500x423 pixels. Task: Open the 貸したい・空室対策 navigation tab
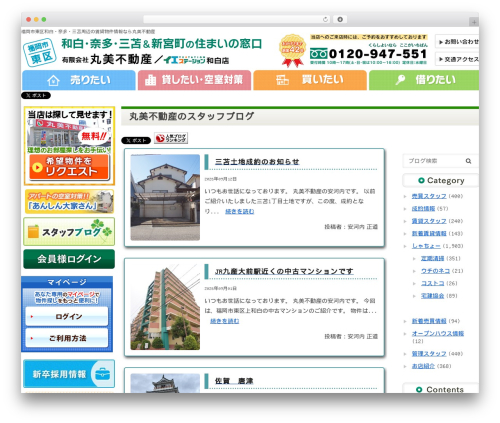[x=194, y=80]
